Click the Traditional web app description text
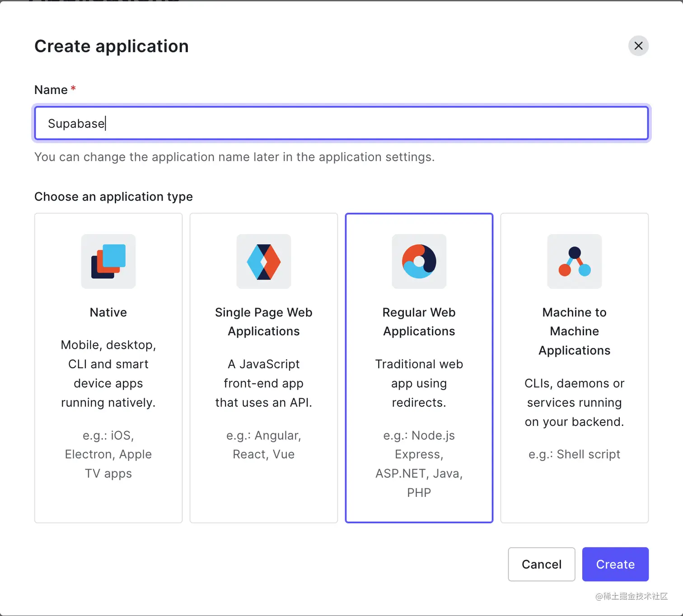The image size is (683, 616). pos(419,383)
